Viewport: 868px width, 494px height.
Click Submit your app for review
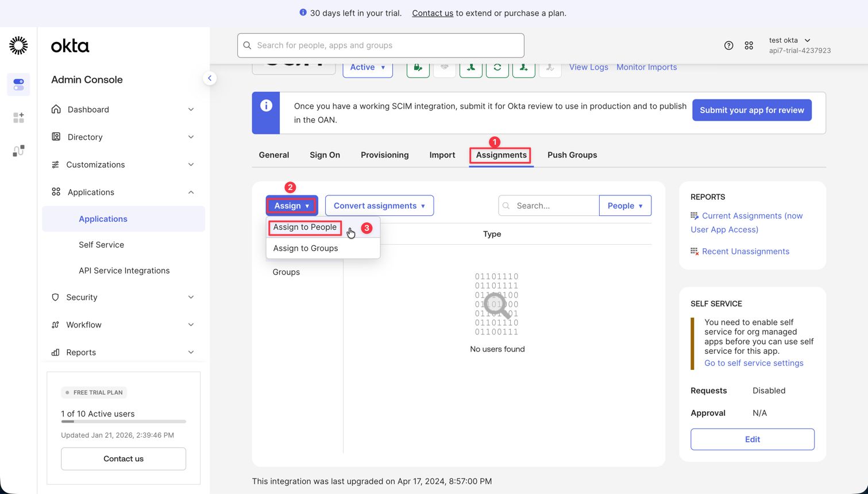(x=751, y=110)
